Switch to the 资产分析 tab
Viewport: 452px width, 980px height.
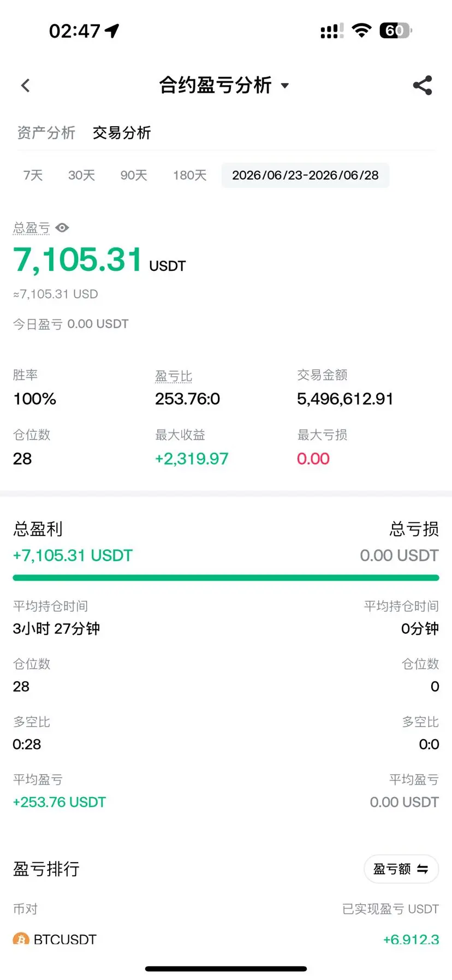point(46,133)
